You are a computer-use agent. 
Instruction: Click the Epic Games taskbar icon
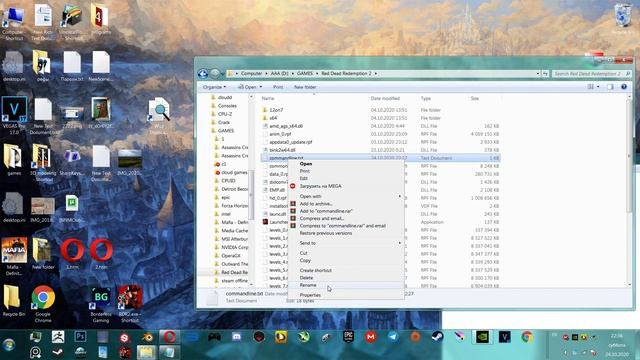click(x=348, y=337)
